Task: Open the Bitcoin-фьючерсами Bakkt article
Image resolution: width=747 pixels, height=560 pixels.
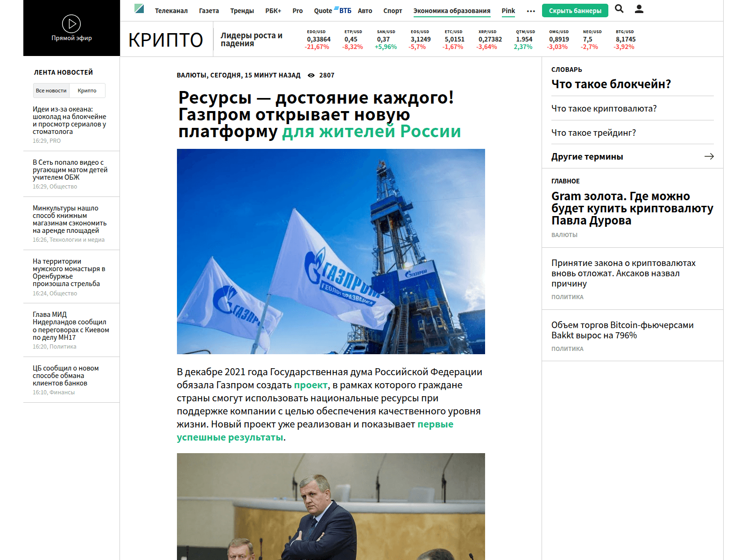Action: pyautogui.click(x=622, y=330)
